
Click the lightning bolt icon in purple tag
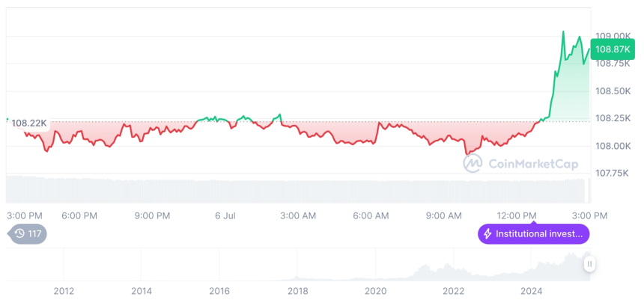488,234
